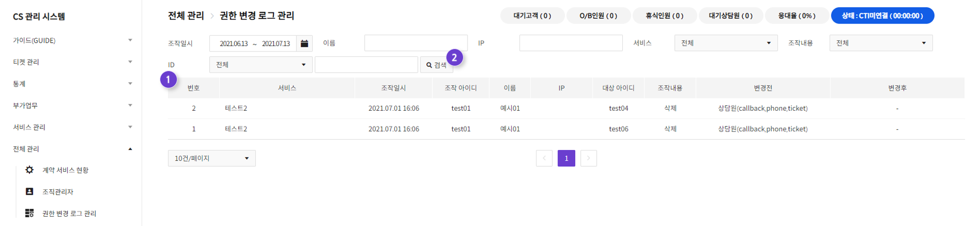980x226 pixels.
Task: Open the date range calendar picker icon
Action: pos(304,43)
